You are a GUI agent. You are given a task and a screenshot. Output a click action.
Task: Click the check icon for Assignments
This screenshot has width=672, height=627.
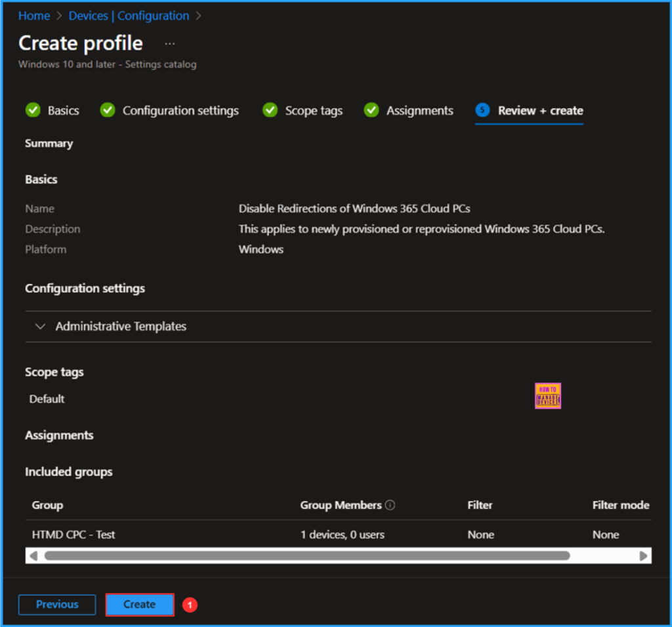[371, 110]
